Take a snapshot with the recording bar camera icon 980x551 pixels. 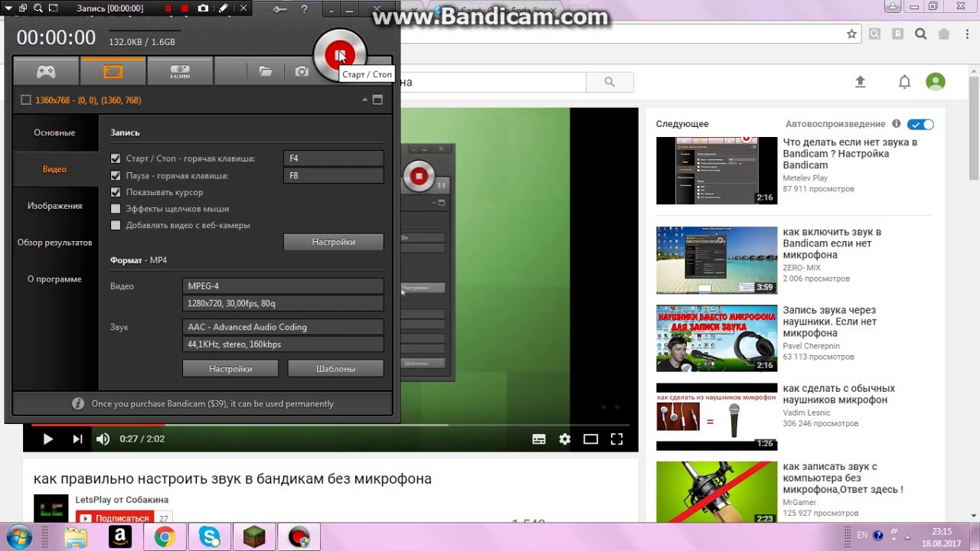pos(203,8)
